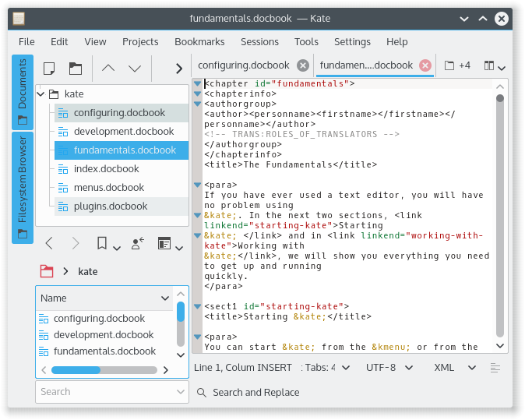Toggle the Documents side panel
The image size is (525, 420).
tap(23, 91)
